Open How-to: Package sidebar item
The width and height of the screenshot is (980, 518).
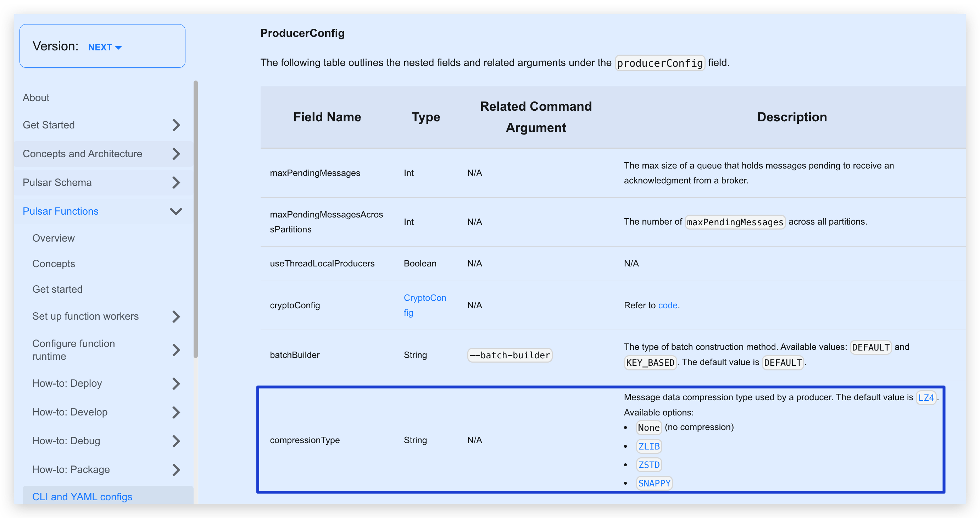(x=71, y=470)
